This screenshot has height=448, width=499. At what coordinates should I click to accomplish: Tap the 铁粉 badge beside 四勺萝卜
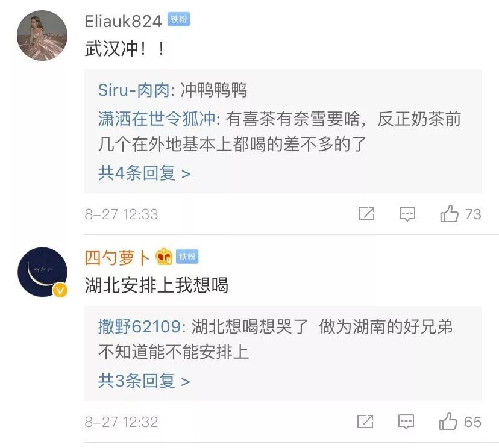click(x=187, y=257)
